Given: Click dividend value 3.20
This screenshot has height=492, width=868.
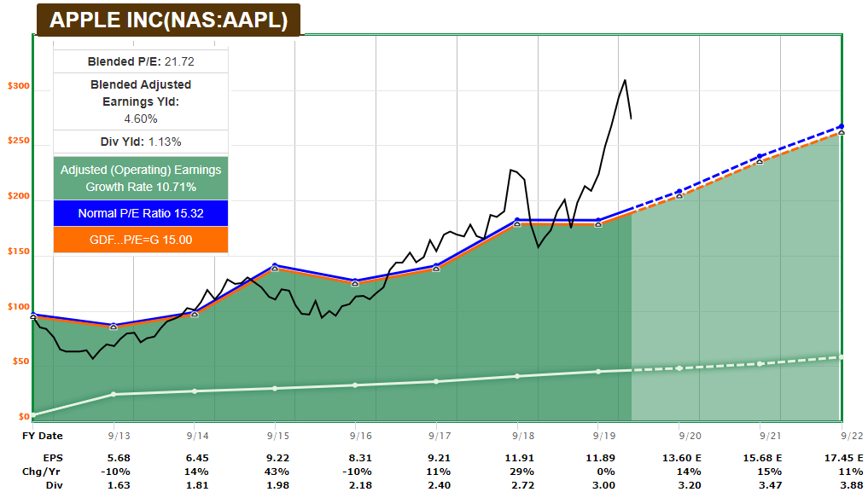Looking at the screenshot, I should click(690, 485).
